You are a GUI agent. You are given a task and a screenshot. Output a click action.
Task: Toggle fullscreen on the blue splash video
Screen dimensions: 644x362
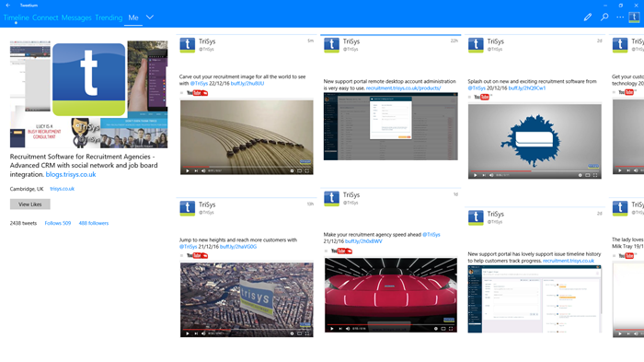click(x=595, y=175)
